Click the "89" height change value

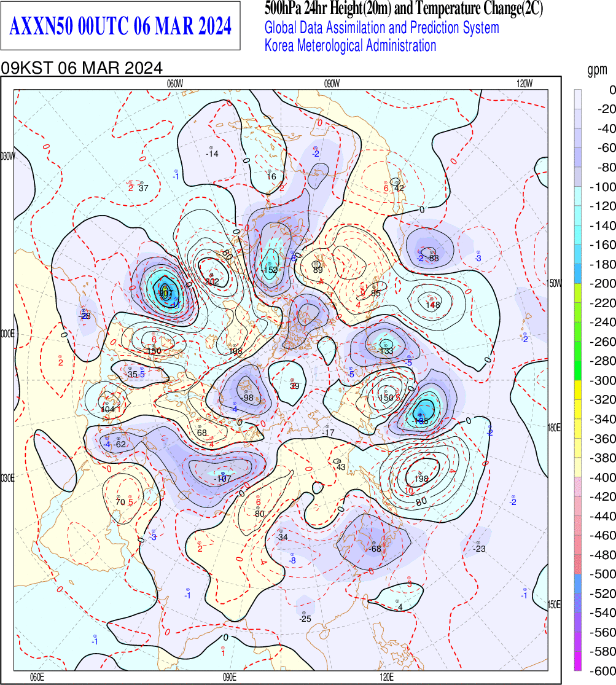pyautogui.click(x=318, y=270)
